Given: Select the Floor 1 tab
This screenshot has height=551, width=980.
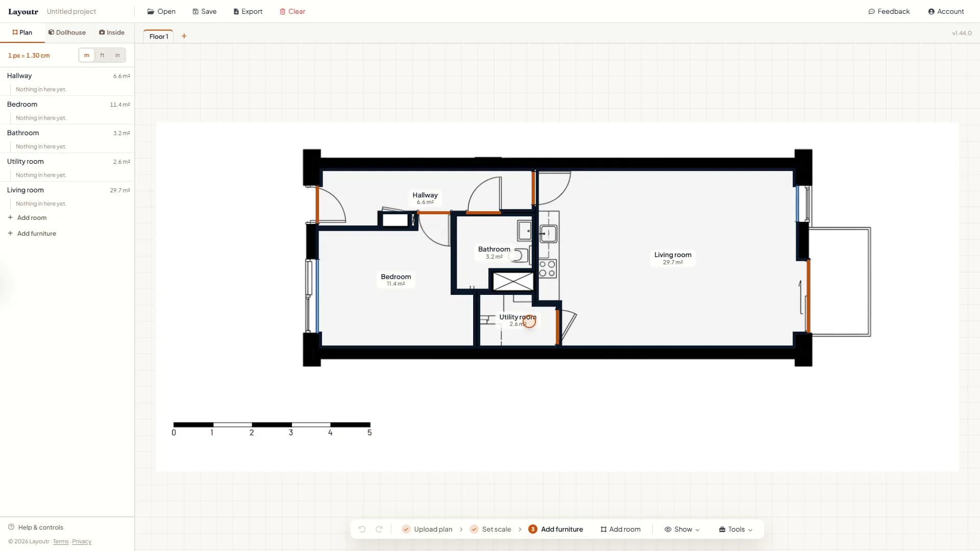Looking at the screenshot, I should coord(159,36).
